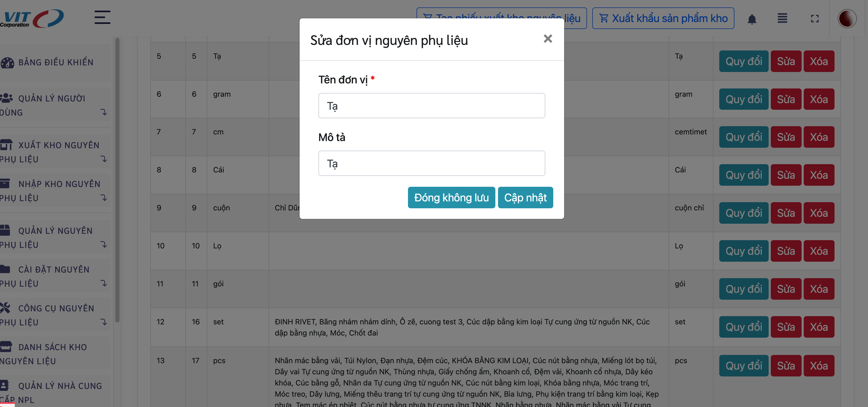
Task: Toggle fullscreen mode icon
Action: coord(814,19)
